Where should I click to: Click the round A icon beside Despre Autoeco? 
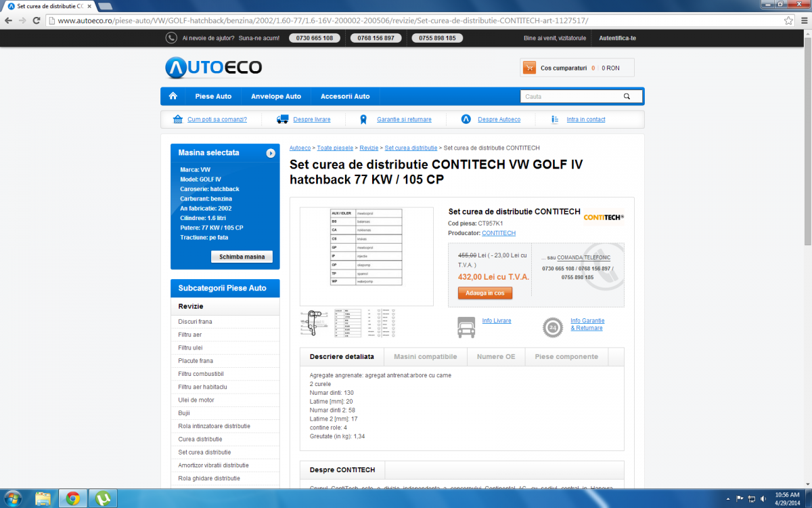(466, 119)
